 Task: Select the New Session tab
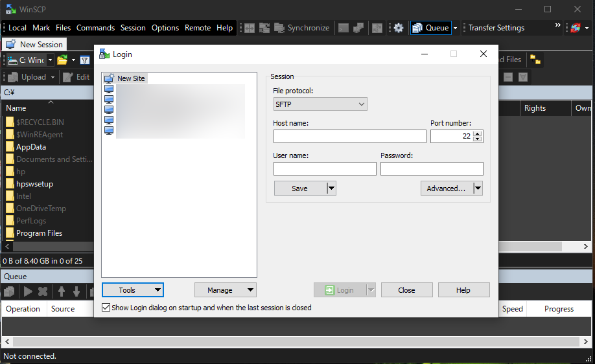click(34, 44)
